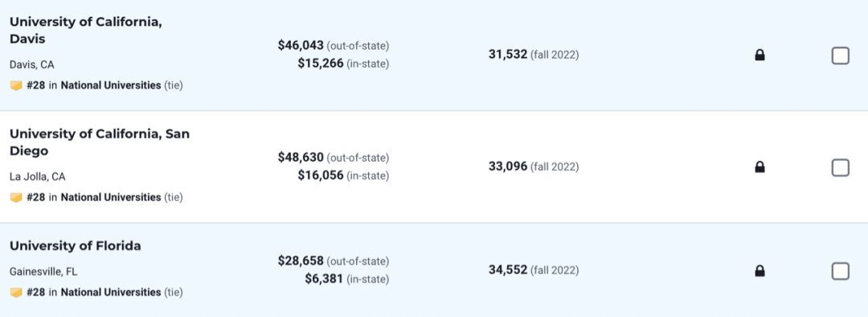Click National Universities ranking link under UC Davis
The height and width of the screenshot is (317, 868).
pos(111,86)
